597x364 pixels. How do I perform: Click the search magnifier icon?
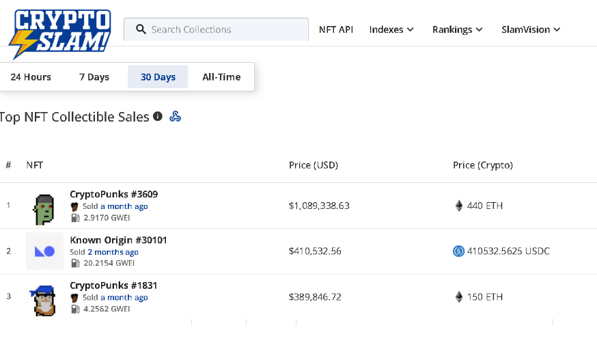(x=141, y=29)
